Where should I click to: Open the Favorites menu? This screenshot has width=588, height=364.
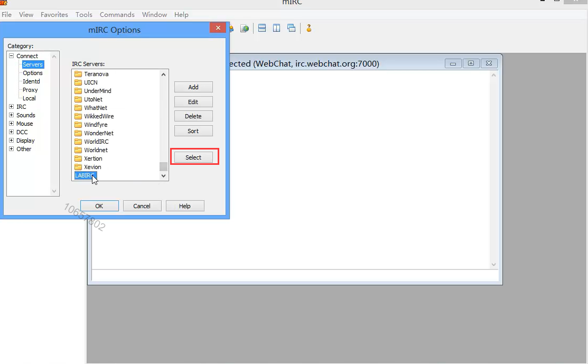coord(54,15)
